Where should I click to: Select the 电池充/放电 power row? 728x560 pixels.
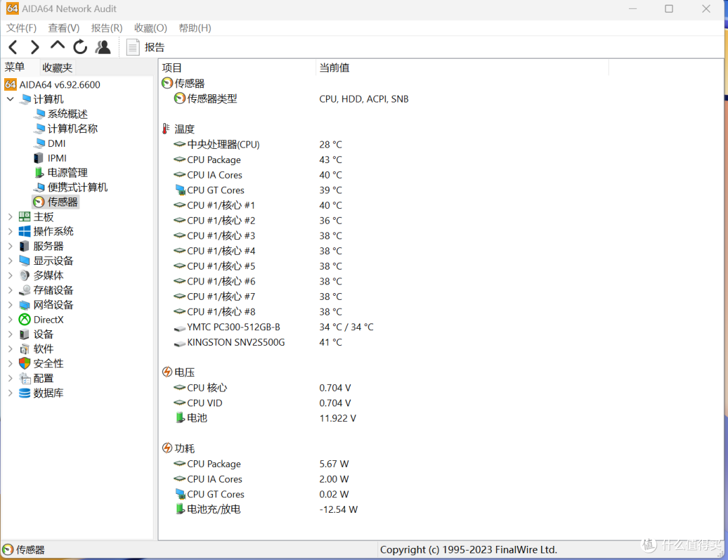tap(266, 509)
